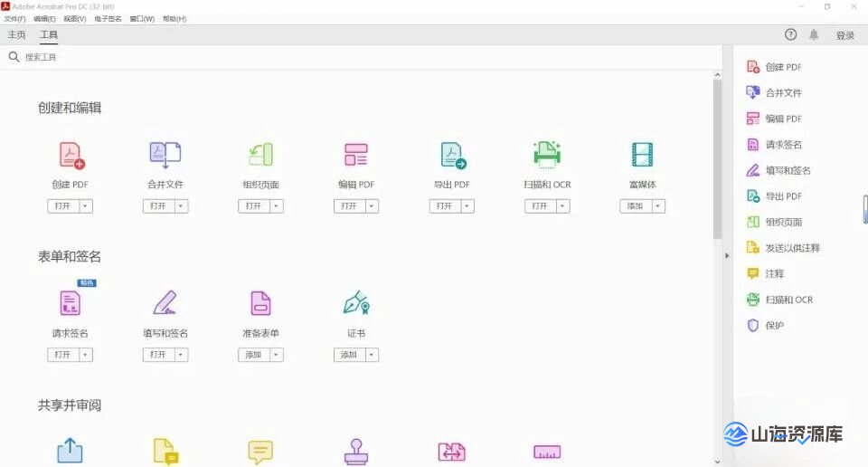Click the 扫描和 OCR printer icon

pos(547,155)
